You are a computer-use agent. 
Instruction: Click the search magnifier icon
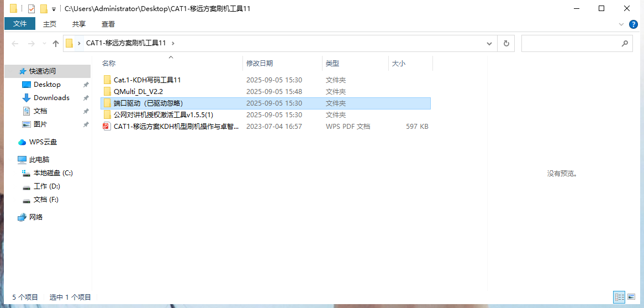[x=625, y=43]
